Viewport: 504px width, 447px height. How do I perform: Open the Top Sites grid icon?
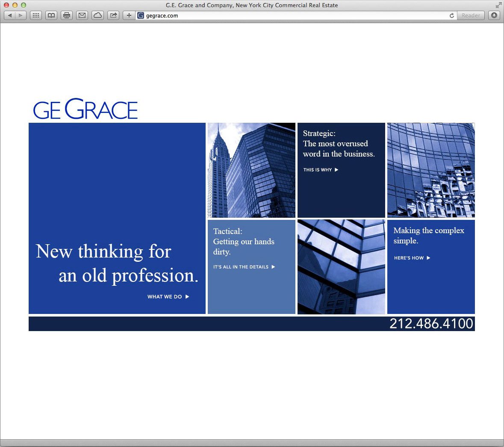(36, 15)
